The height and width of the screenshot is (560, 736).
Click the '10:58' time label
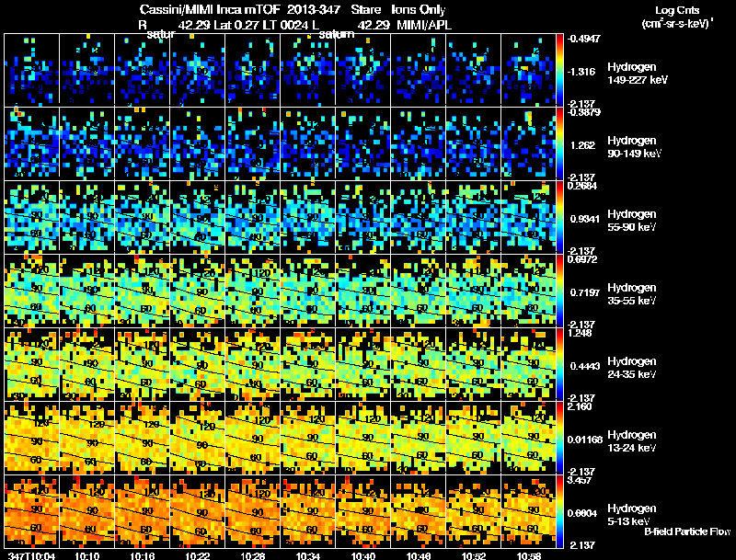coord(529,555)
